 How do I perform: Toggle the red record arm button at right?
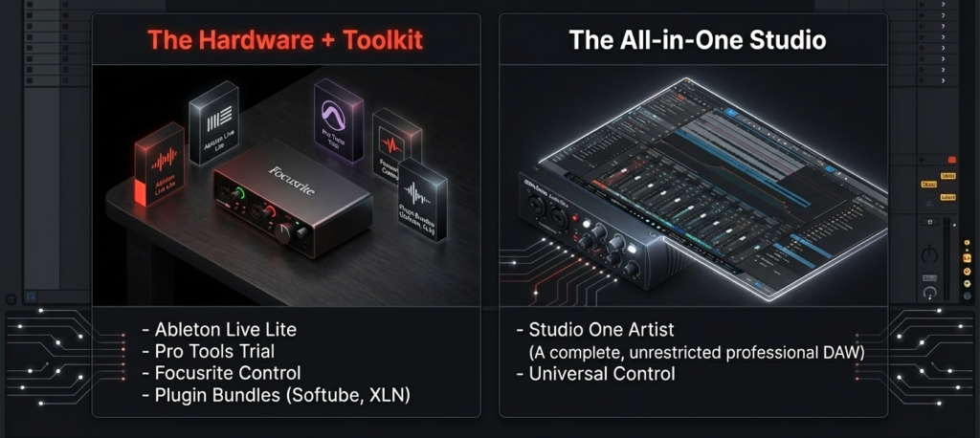coord(951,161)
